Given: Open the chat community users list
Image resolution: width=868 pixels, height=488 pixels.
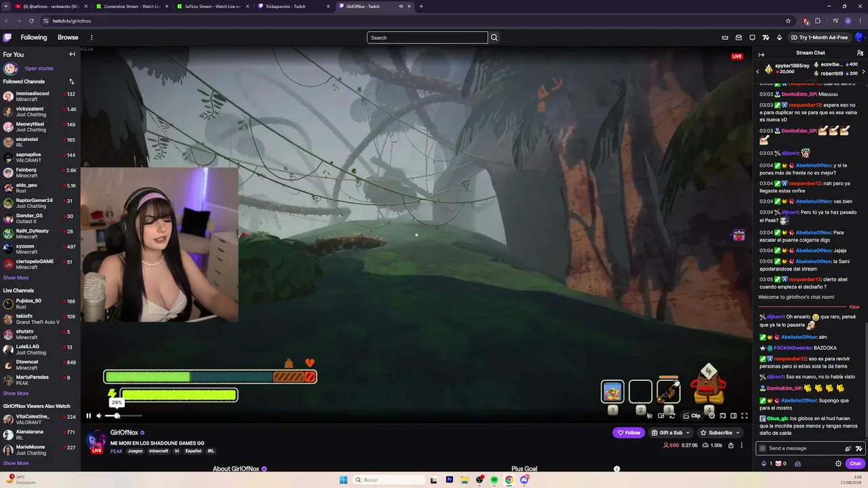Looking at the screenshot, I should pyautogui.click(x=860, y=53).
